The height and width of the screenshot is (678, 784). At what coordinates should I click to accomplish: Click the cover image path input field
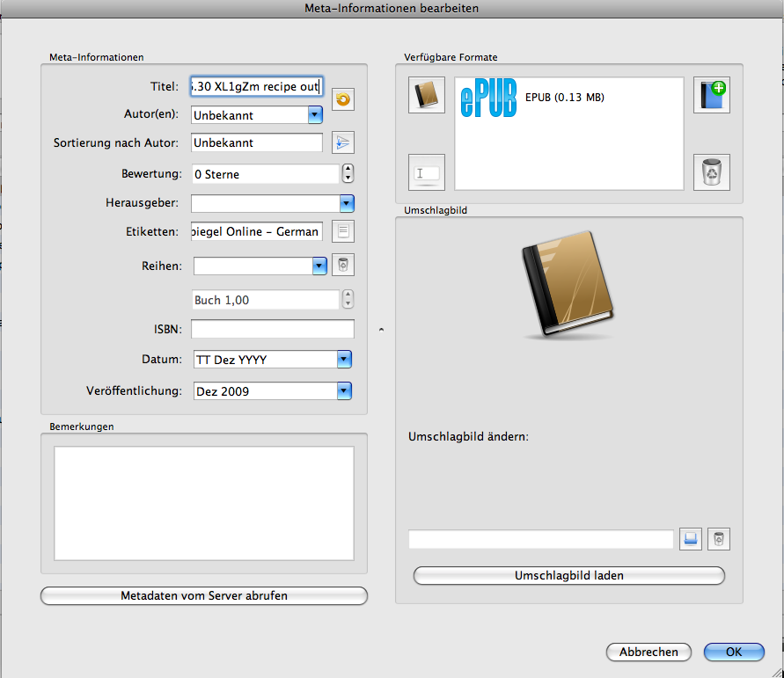click(541, 539)
